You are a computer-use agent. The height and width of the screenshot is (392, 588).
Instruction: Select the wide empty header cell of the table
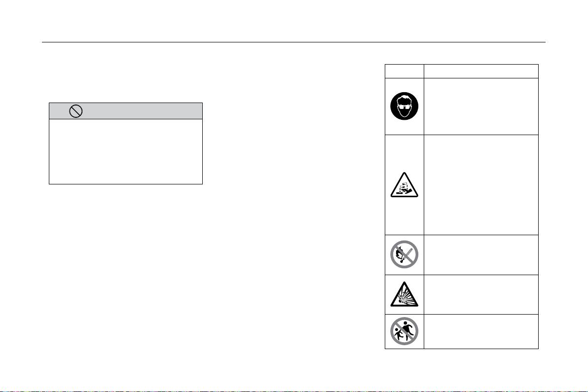[x=481, y=71]
